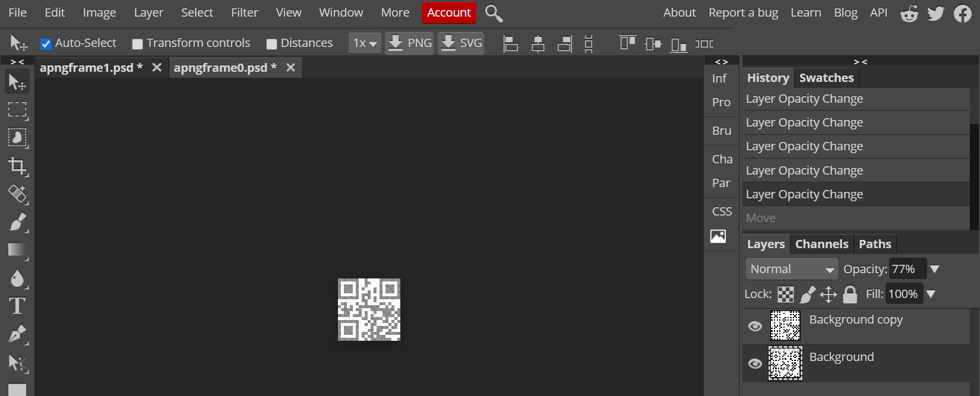Open the image preview panel icon
The width and height of the screenshot is (980, 396).
click(718, 236)
